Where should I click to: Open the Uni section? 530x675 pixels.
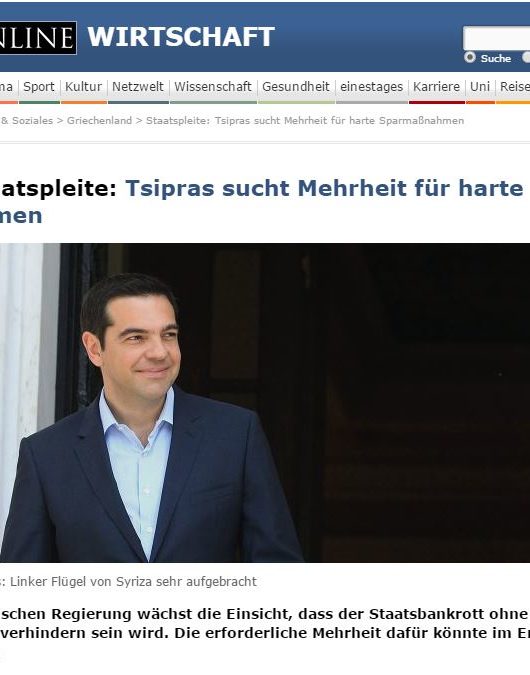click(x=480, y=87)
